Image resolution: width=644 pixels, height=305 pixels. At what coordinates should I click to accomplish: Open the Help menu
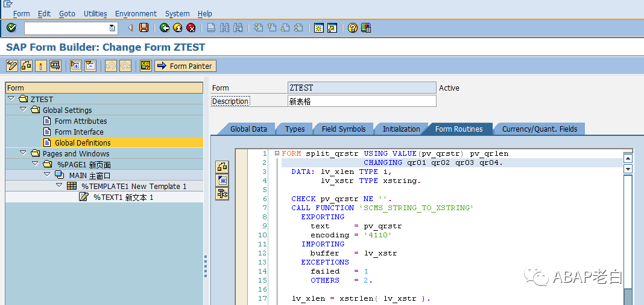205,13
